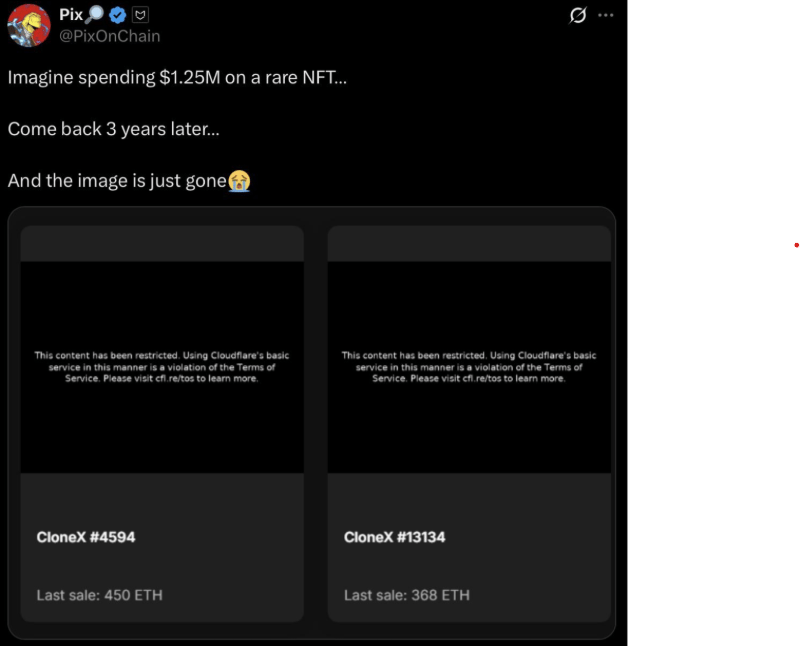Viewport: 800px width, 646px height.
Task: Click the tweet text about $1.25M NFT
Action: pyautogui.click(x=177, y=78)
